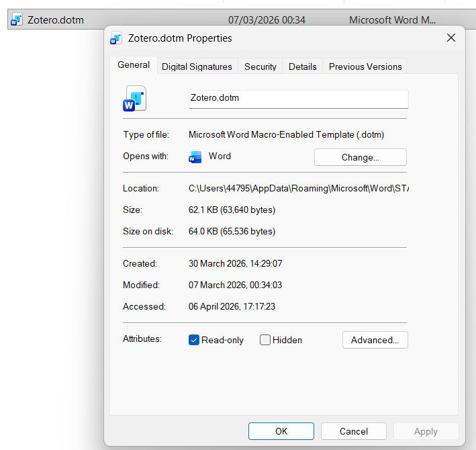Click the Size on disk value 64.0 KB
Image resolution: width=476 pixels, height=450 pixels.
232,231
